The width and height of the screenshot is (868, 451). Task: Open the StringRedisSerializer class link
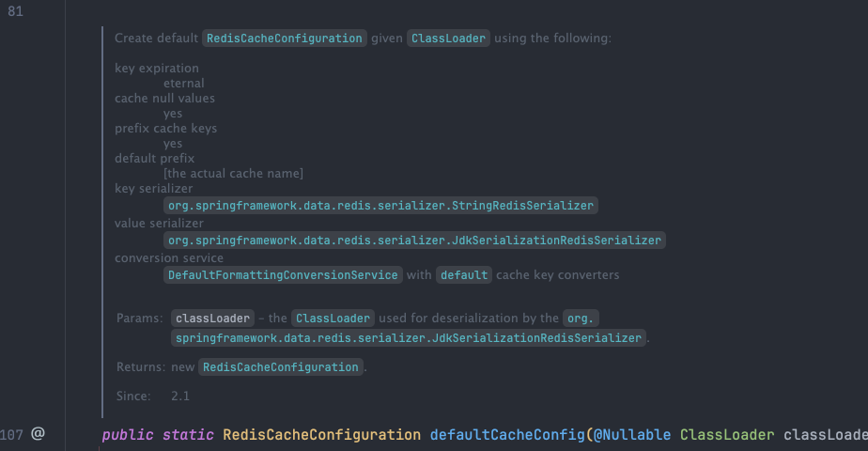coord(380,206)
